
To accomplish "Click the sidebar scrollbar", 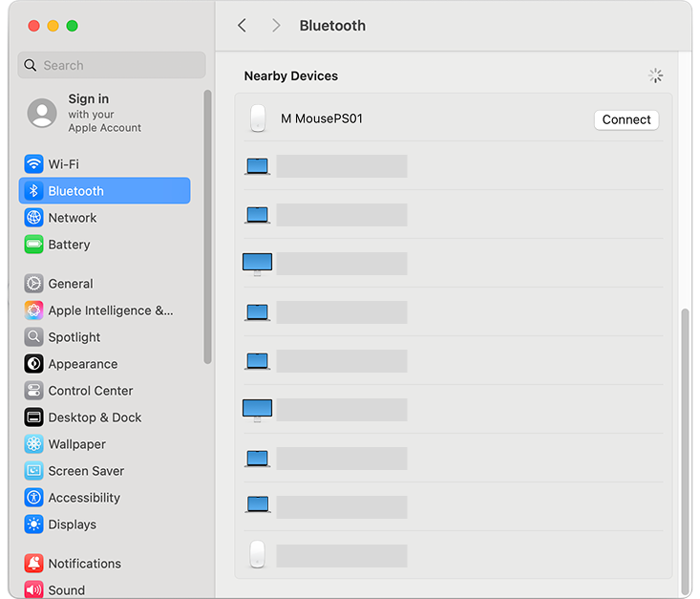I will pos(207,227).
